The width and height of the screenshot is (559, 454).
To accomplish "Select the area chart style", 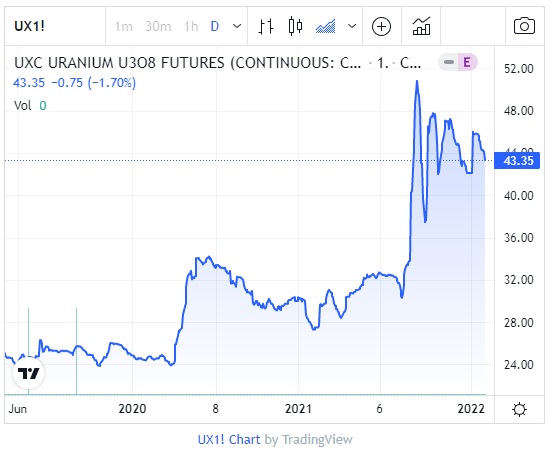I will click(x=325, y=26).
